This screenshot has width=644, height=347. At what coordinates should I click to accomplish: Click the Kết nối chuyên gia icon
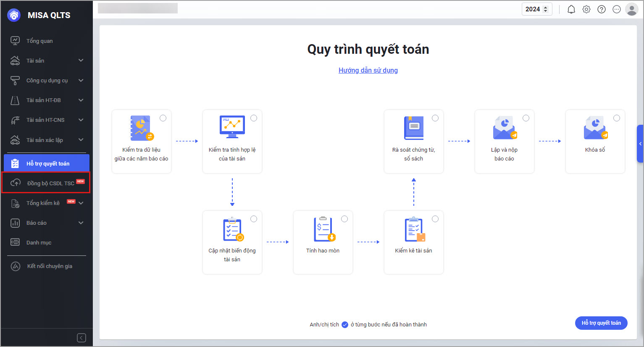[x=16, y=266]
